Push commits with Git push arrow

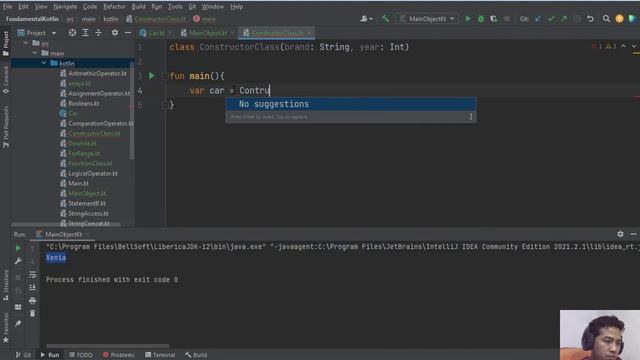(564, 19)
